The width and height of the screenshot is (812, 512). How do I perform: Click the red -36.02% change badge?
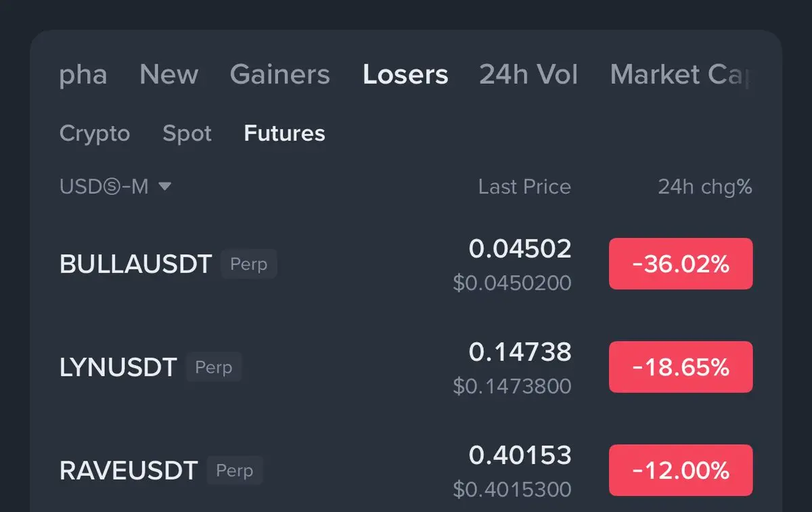tap(681, 264)
